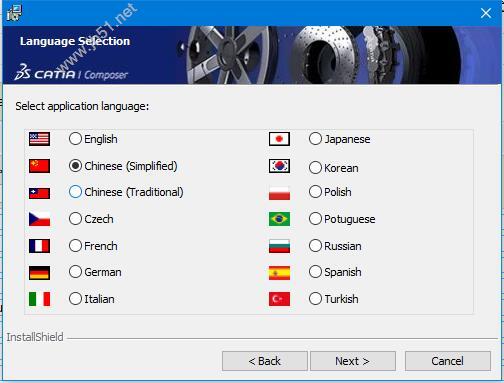Click the Polish flag icon
This screenshot has height=383, width=504.
click(279, 193)
